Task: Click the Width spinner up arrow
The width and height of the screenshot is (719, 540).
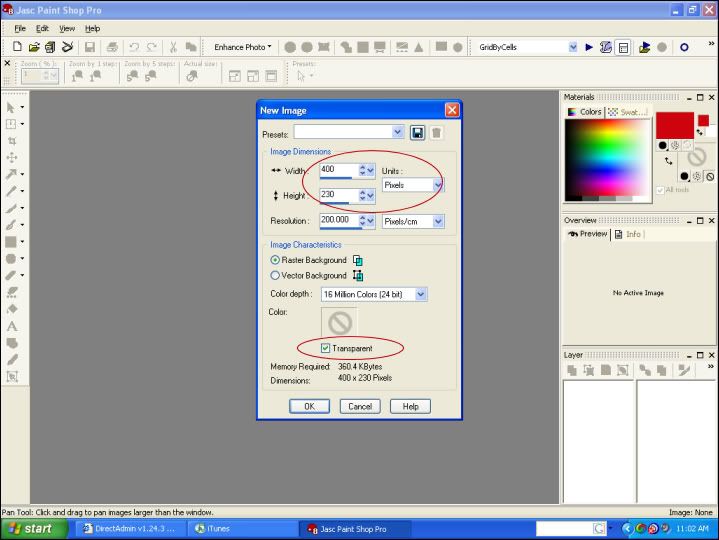Action: click(x=362, y=167)
